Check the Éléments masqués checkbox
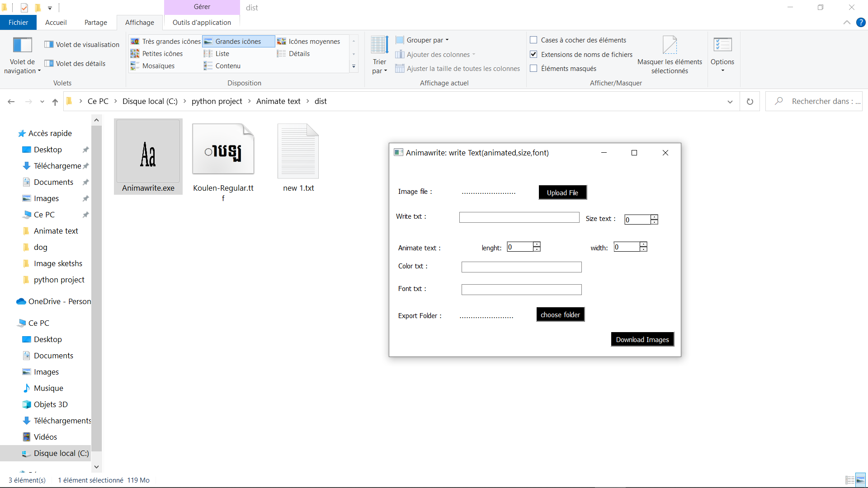The width and height of the screenshot is (868, 488). 533,68
